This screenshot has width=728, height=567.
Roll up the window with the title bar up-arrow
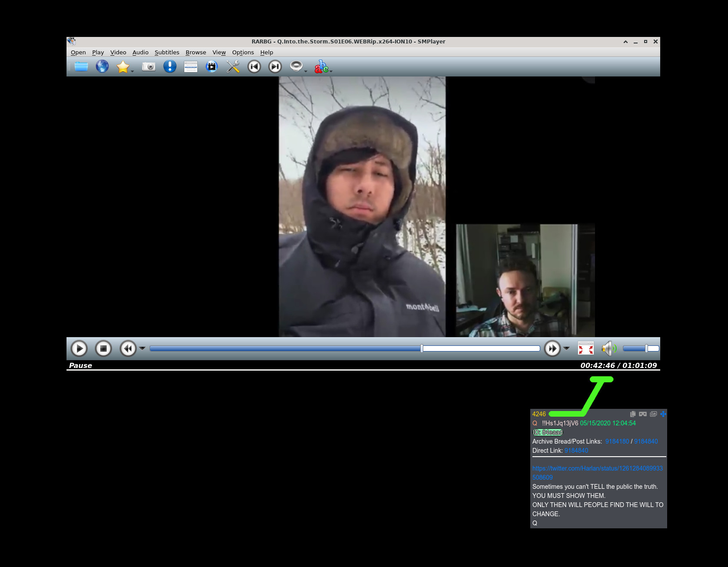pos(625,42)
